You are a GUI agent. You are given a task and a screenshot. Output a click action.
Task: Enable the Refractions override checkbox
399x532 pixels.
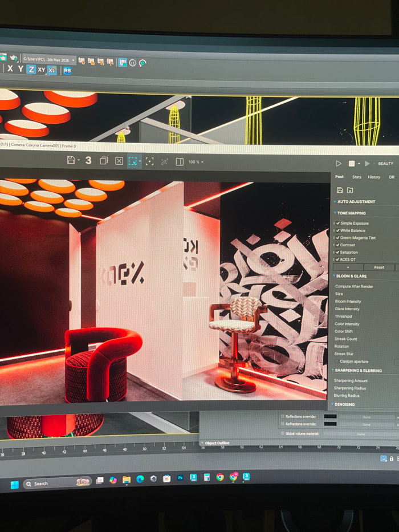tap(283, 424)
